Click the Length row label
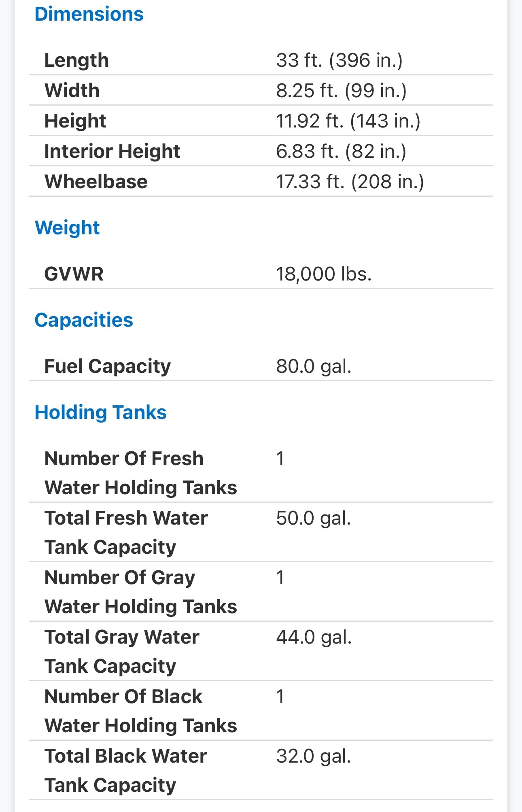The image size is (522, 812). pyautogui.click(x=76, y=60)
